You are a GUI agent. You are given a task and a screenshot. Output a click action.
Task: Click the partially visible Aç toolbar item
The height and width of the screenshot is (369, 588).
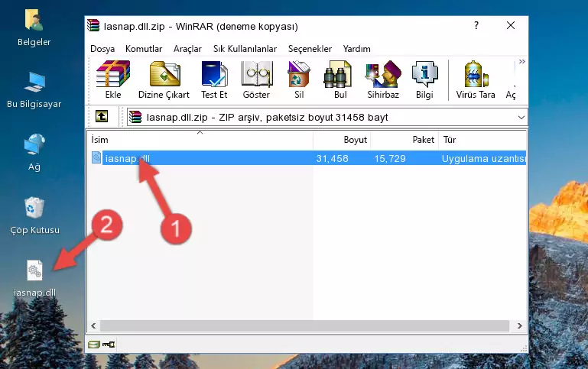tap(511, 95)
